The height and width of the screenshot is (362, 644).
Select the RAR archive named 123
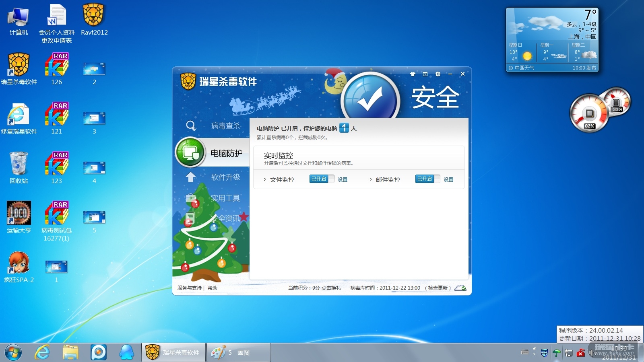click(56, 168)
